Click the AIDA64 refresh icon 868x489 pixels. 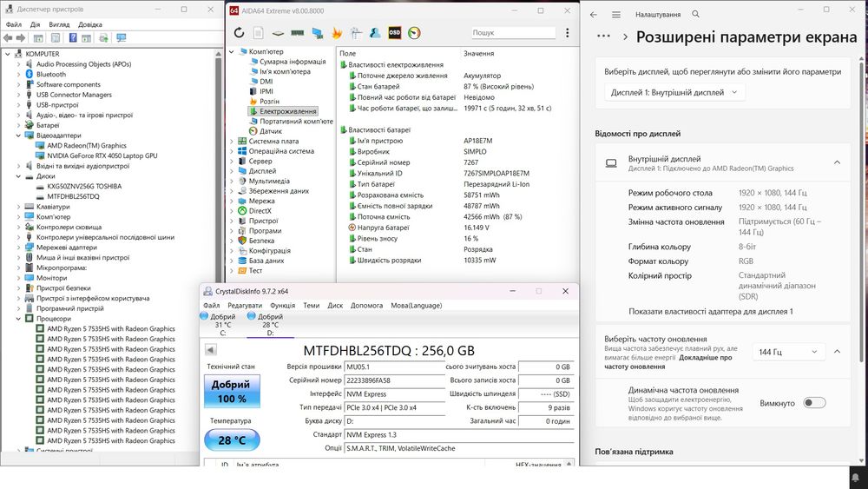240,33
